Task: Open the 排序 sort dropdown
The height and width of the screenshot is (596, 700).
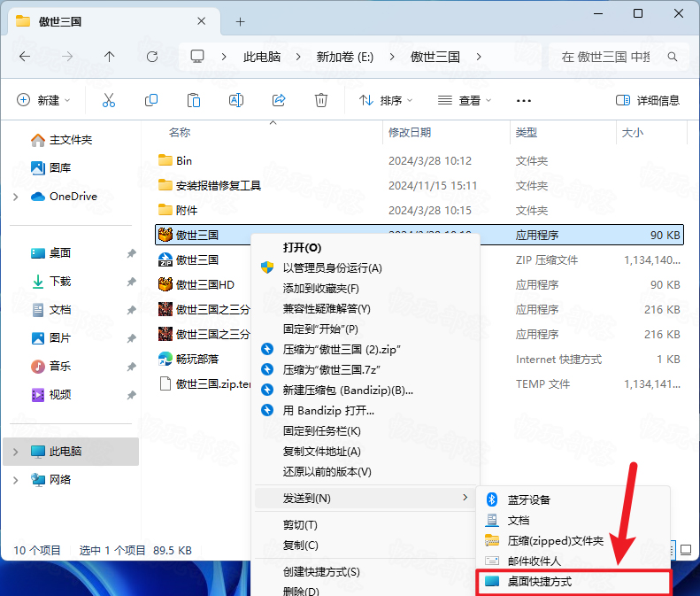Action: click(386, 100)
